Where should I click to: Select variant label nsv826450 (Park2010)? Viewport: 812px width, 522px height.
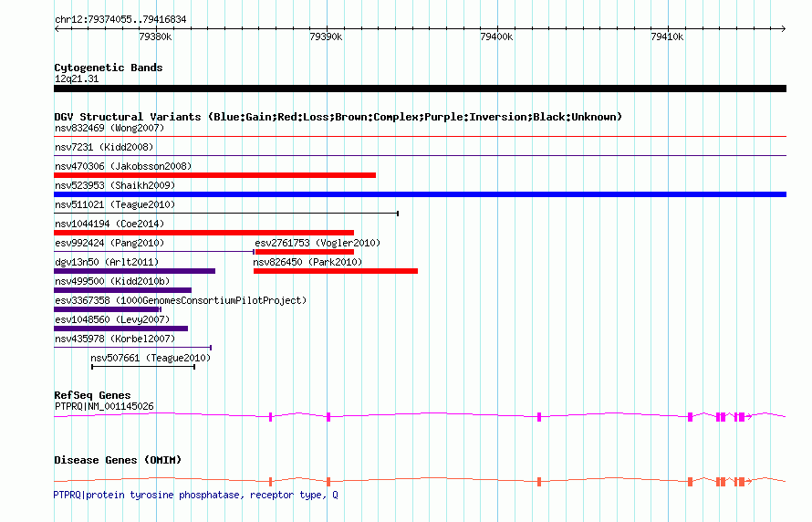307,262
